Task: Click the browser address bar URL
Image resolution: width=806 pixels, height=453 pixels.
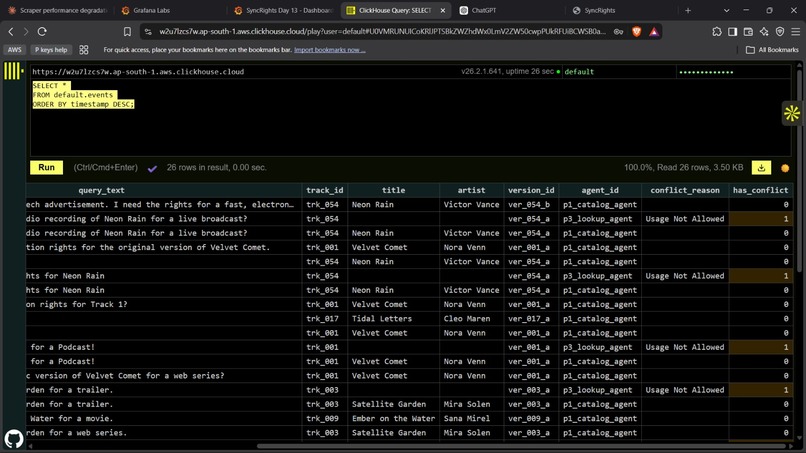Action: point(382,32)
